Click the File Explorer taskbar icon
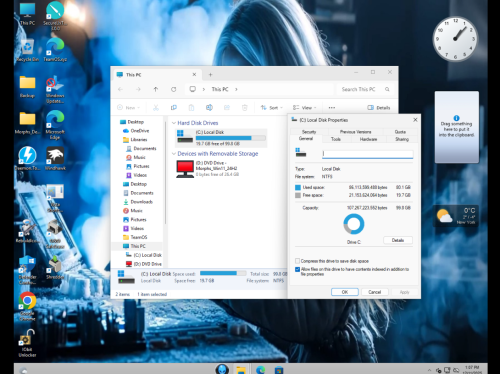Viewport: 500px width, 374px height. 241,369
